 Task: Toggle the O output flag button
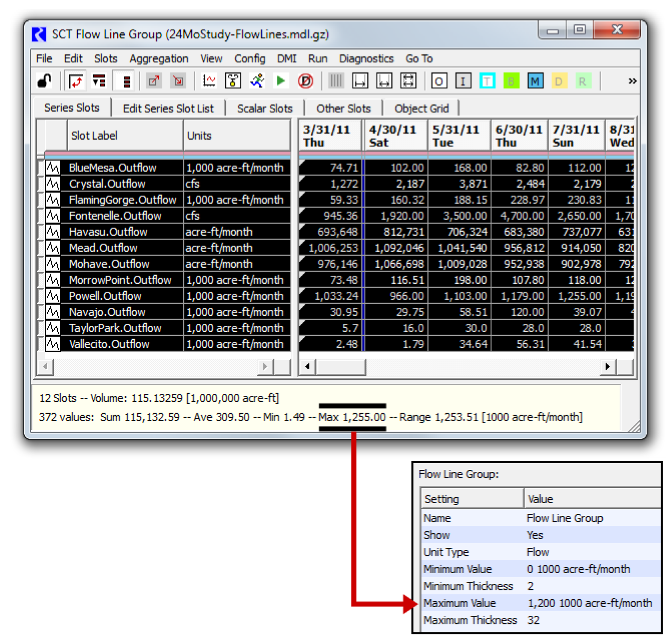[x=439, y=81]
